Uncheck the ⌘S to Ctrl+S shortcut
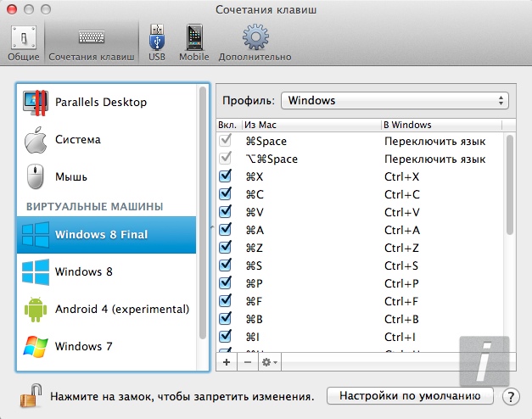This screenshot has height=419, width=532. [x=226, y=265]
